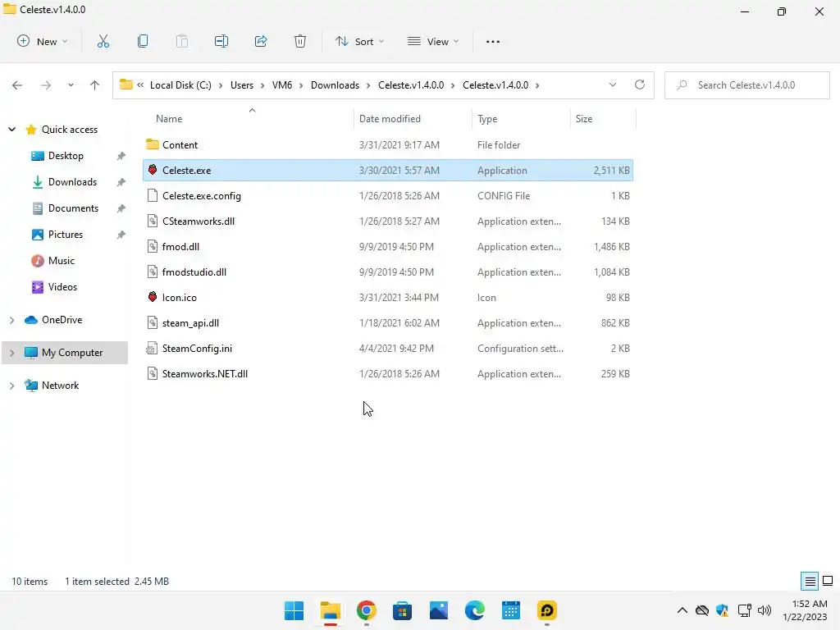Open the View dropdown menu
Viewport: 840px width, 630px height.
433,41
